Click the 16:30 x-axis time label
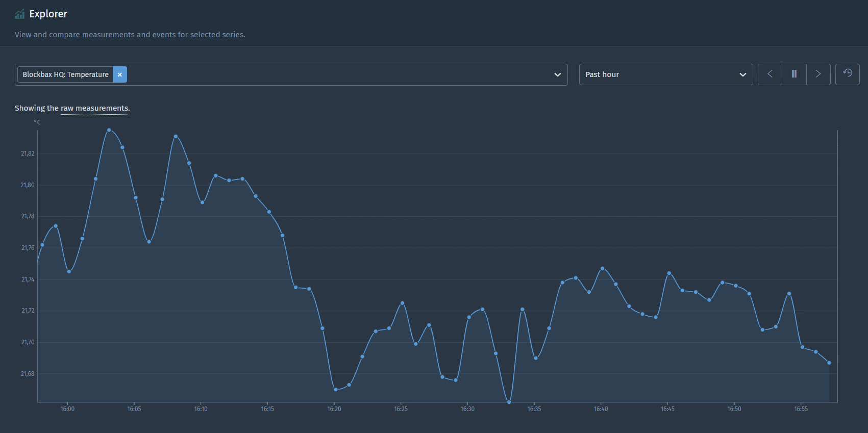Viewport: 868px width, 433px height. click(467, 409)
